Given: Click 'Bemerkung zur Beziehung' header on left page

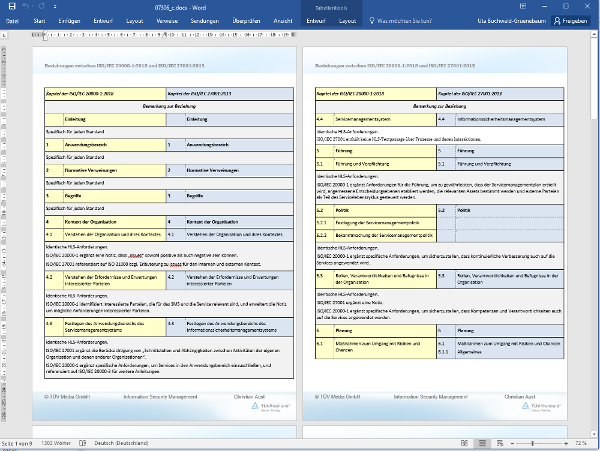Looking at the screenshot, I should 169,106.
